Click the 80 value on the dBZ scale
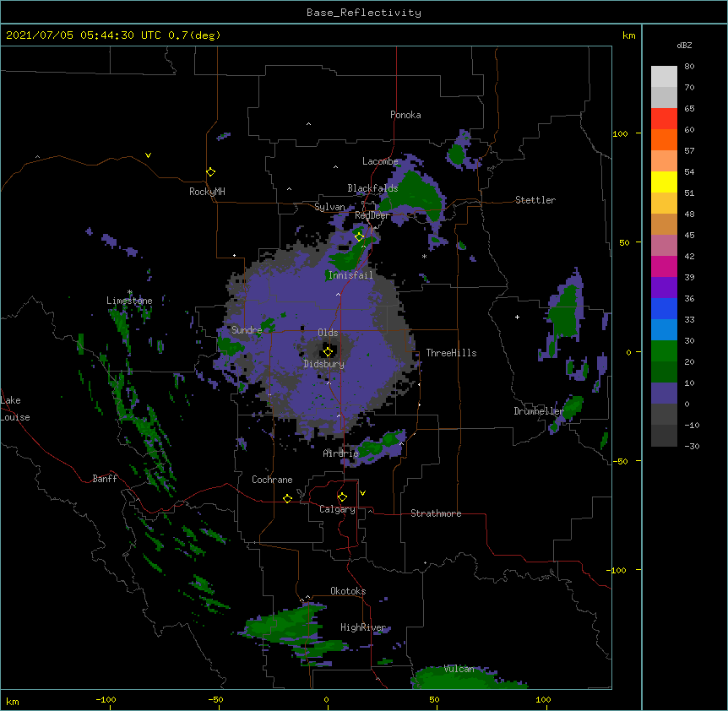The image size is (728, 711). pyautogui.click(x=689, y=67)
